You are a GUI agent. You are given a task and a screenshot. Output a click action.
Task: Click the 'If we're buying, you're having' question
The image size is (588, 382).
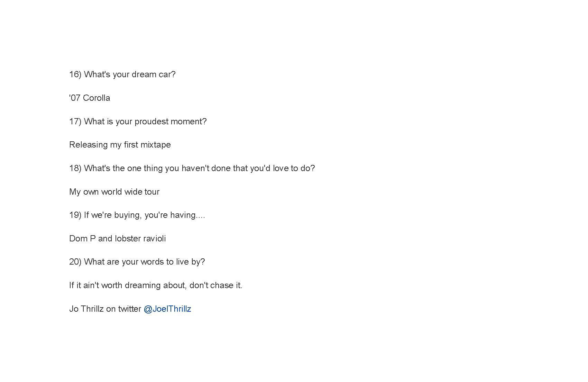coord(137,215)
